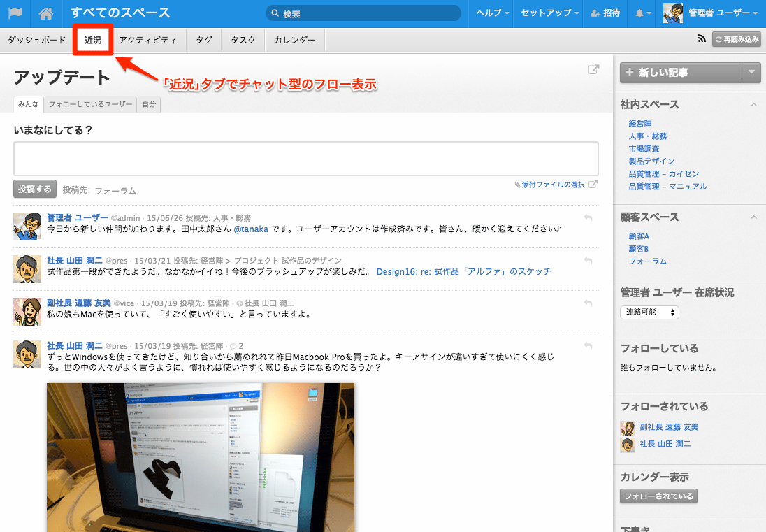The width and height of the screenshot is (766, 532).
Task: Click 投稿する button
Action: tap(35, 189)
